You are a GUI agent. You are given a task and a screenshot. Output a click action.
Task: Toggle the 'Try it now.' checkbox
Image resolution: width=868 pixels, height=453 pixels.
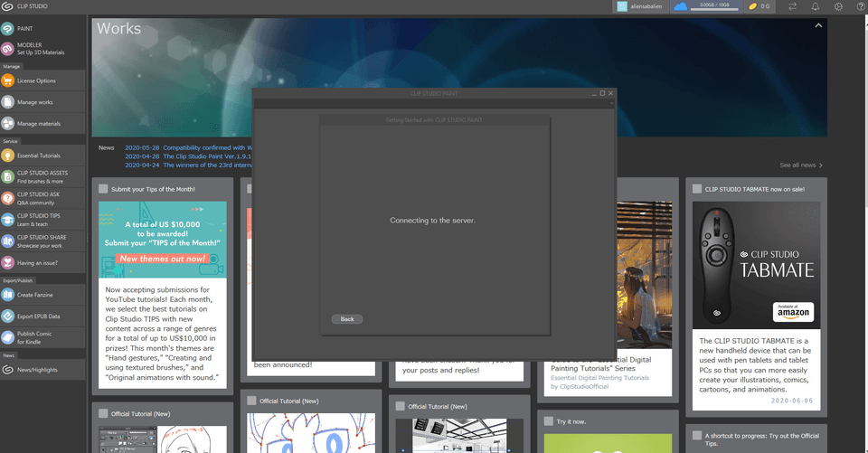point(549,421)
